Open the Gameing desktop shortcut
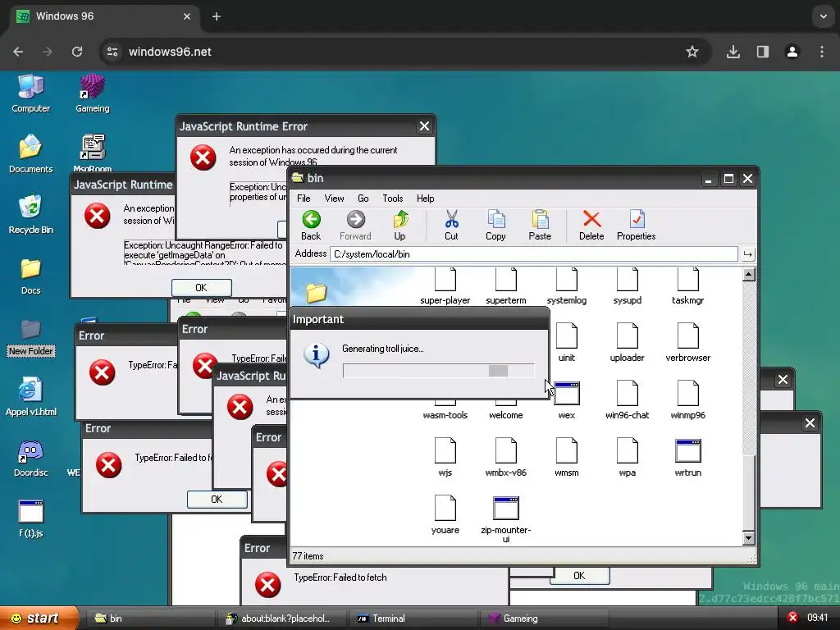Screen dimensions: 840x630 click(92, 94)
